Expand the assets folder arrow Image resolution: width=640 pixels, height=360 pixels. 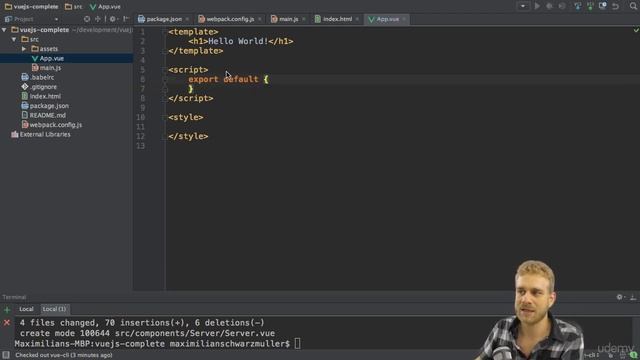coord(24,49)
